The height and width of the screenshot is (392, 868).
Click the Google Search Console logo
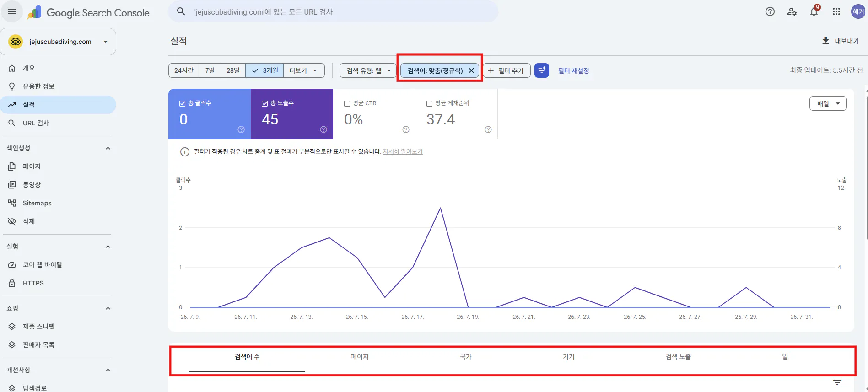pos(88,13)
